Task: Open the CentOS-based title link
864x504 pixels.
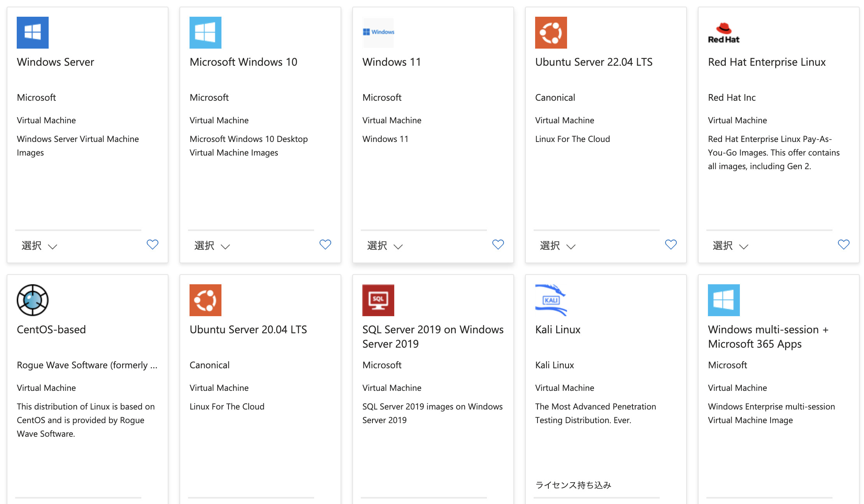Action: [x=51, y=330]
